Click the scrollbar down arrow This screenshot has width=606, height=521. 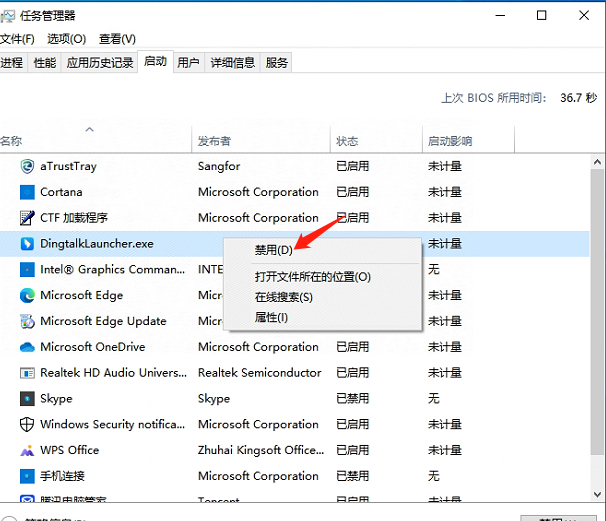click(597, 494)
